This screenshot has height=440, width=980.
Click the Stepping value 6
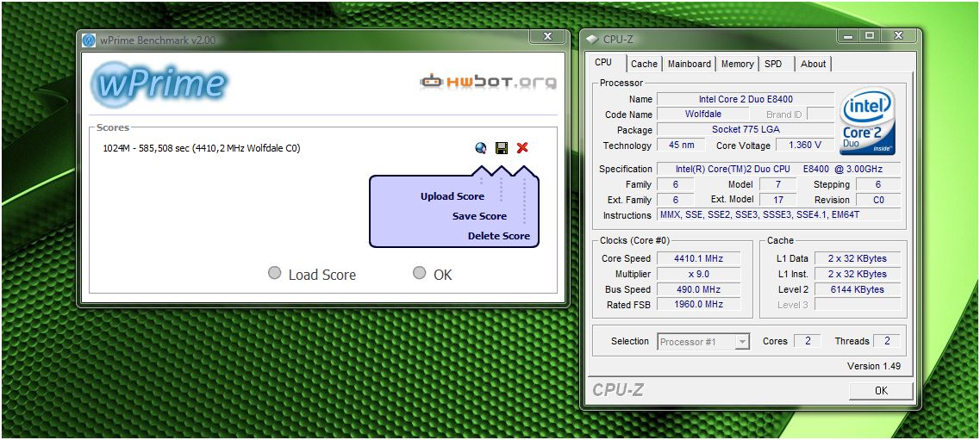[878, 185]
